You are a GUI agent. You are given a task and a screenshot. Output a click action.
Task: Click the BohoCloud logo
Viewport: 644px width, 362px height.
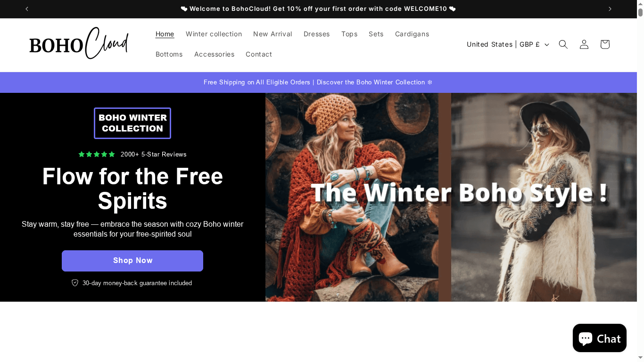point(79,43)
